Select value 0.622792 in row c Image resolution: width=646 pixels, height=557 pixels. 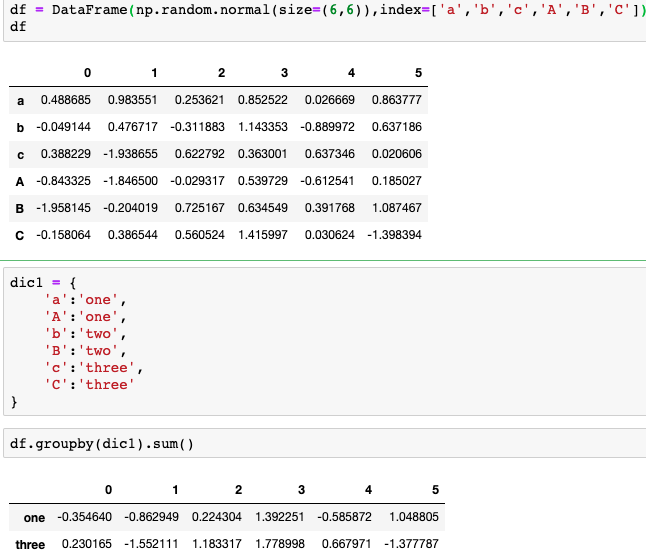[x=200, y=154]
